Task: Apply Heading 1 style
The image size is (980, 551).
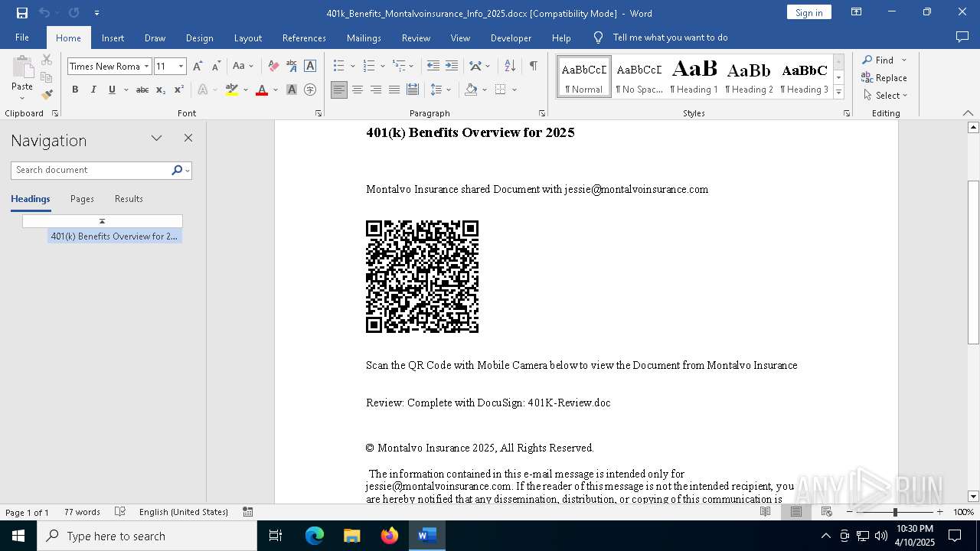Action: click(x=694, y=77)
